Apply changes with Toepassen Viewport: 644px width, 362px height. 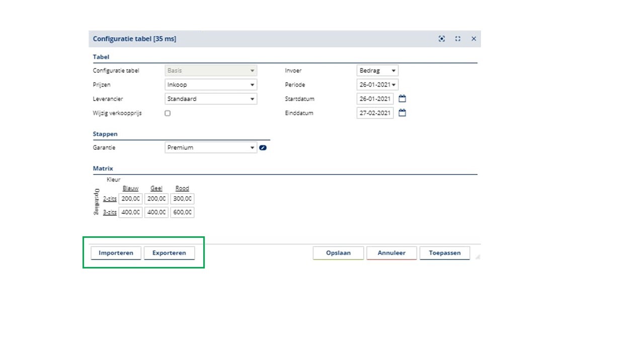445,253
